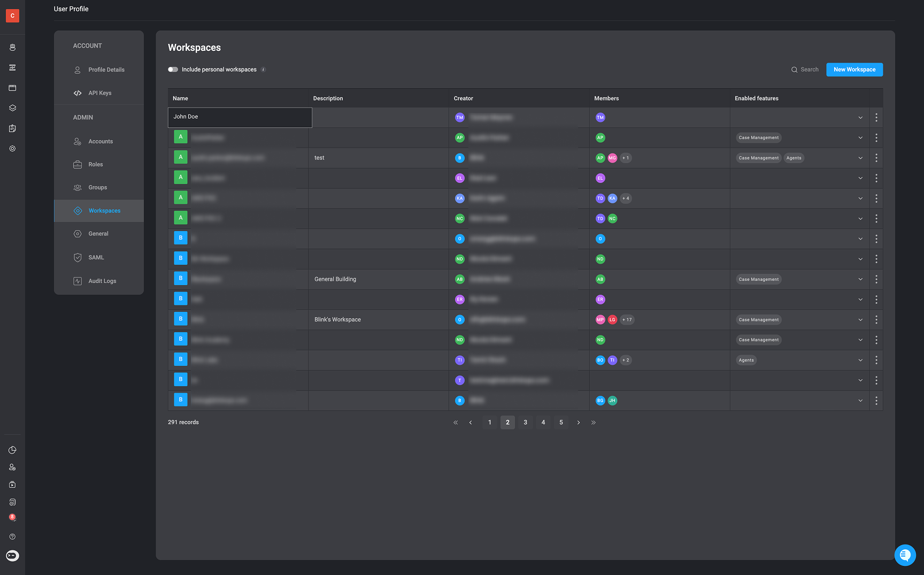
Task: Expand features dropdown in General Building row
Action: pos(860,279)
